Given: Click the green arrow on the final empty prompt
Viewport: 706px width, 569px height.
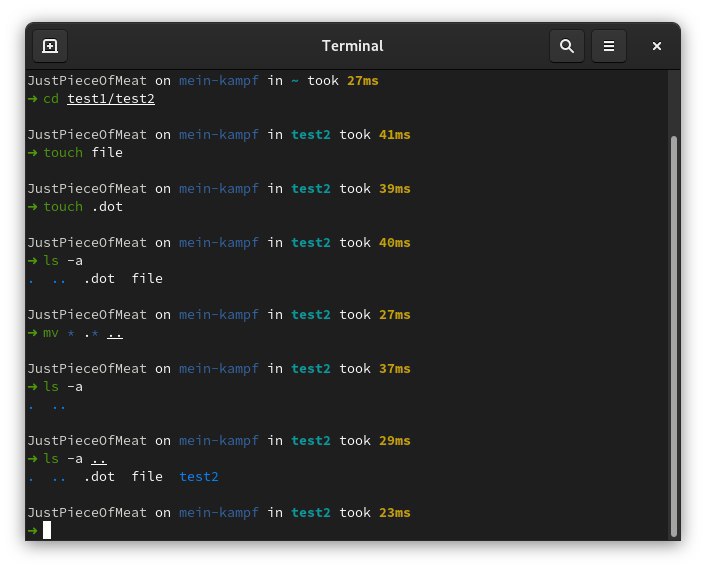Looking at the screenshot, I should [x=32, y=531].
